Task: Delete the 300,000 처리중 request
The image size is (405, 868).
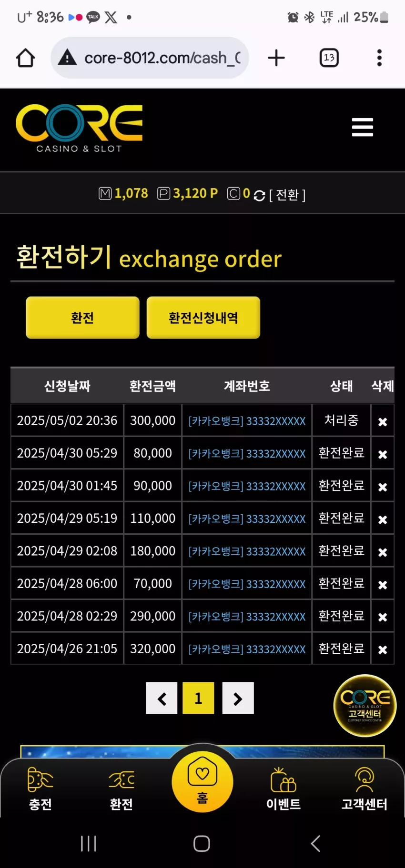Action: point(383,421)
